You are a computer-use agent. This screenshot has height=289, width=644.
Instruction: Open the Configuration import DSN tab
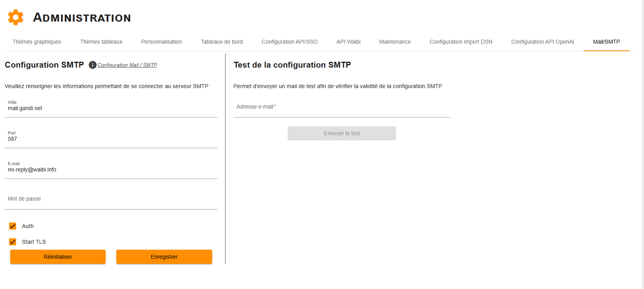tap(461, 42)
